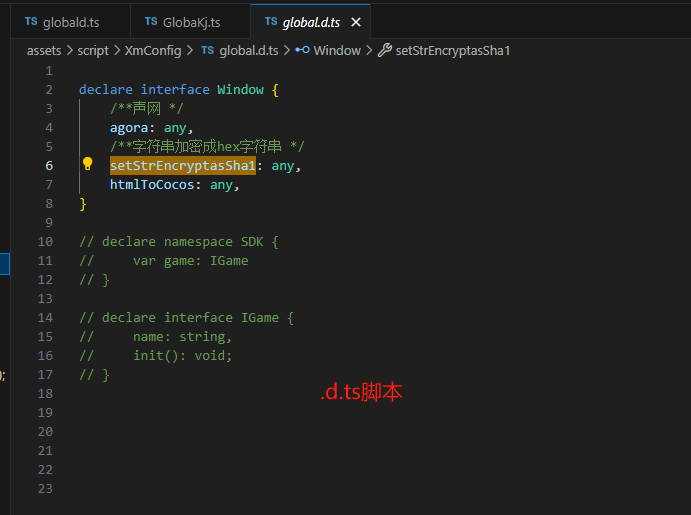Click line number 1 in the gutter
This screenshot has width=691, height=515.
pyautogui.click(x=49, y=71)
